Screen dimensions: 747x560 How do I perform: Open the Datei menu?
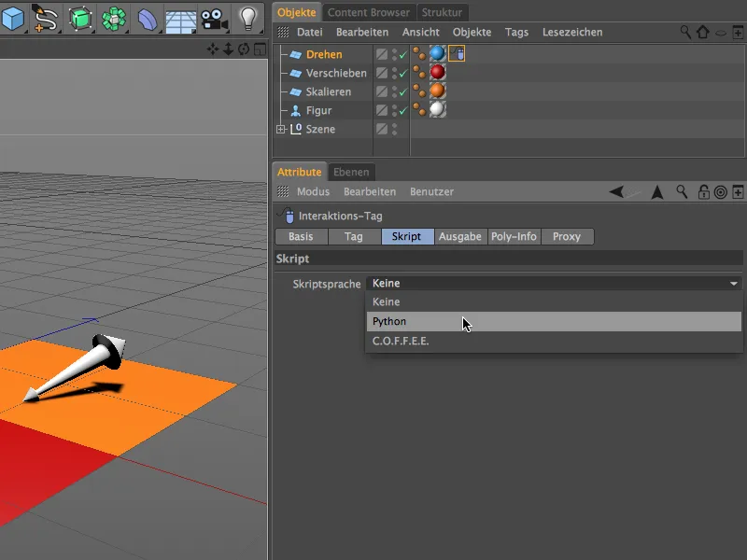point(310,32)
